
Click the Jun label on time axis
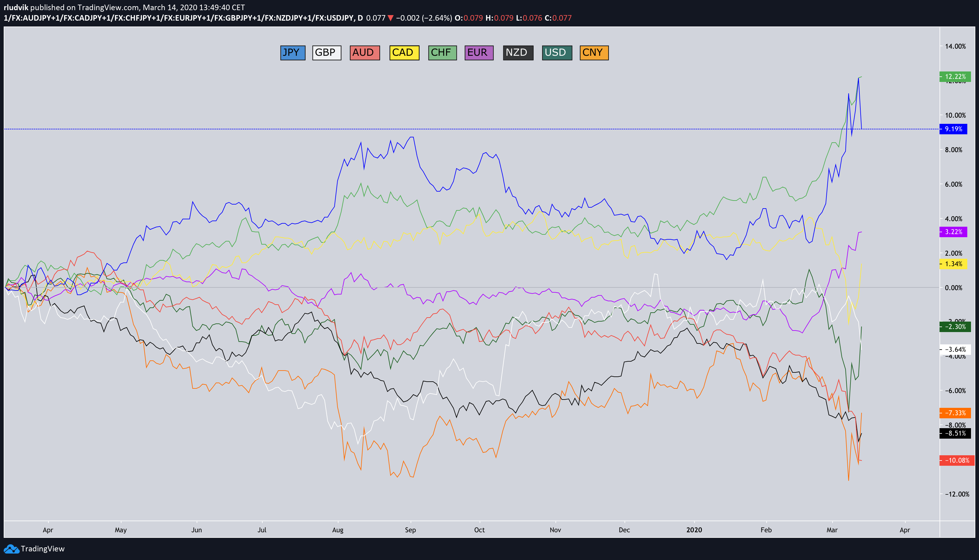[197, 530]
